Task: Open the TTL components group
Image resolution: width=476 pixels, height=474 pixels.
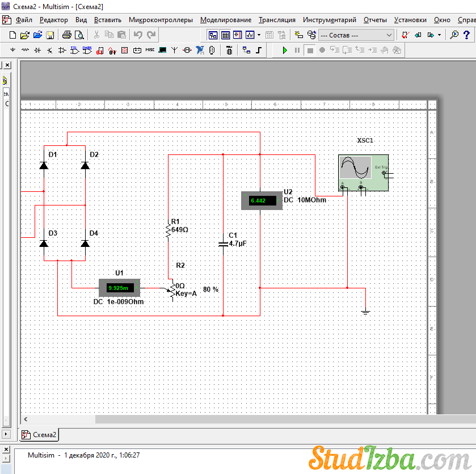Action: [74, 51]
